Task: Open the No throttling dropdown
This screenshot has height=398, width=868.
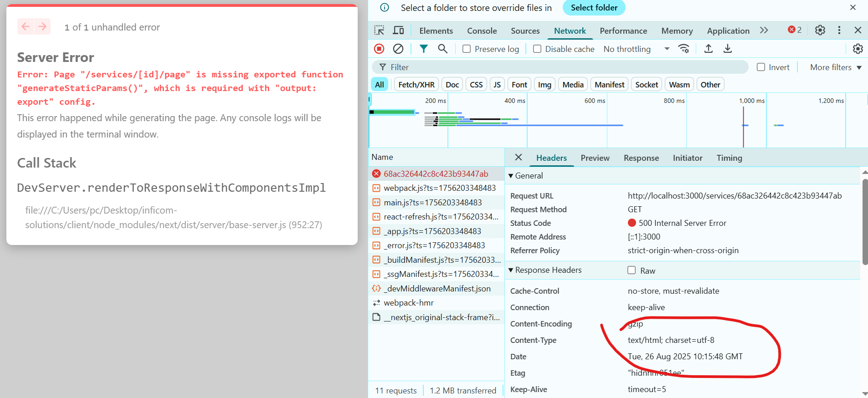Action: point(636,49)
